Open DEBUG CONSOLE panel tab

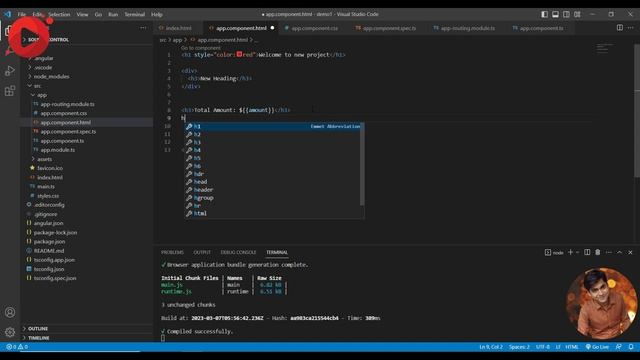(x=238, y=252)
